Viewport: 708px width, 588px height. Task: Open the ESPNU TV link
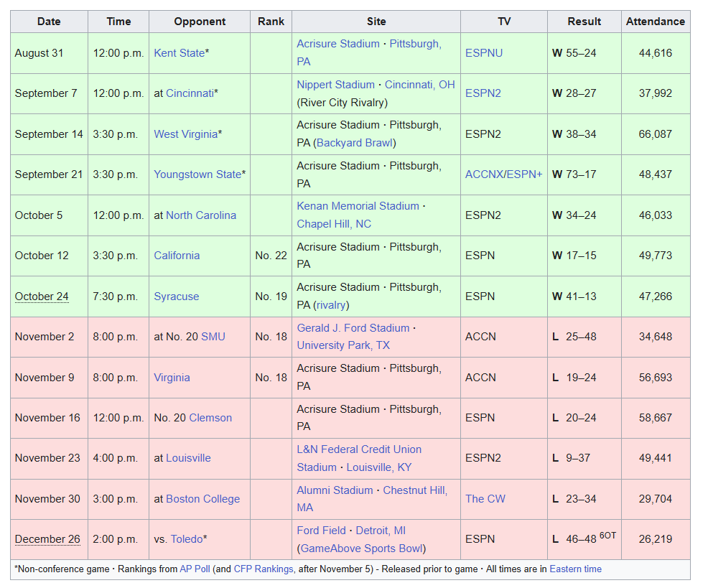coord(483,53)
